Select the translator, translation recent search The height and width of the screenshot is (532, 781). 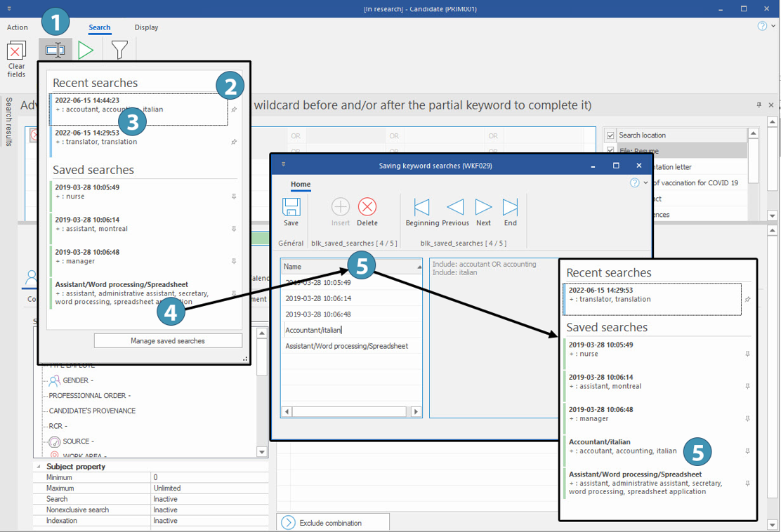click(140, 137)
